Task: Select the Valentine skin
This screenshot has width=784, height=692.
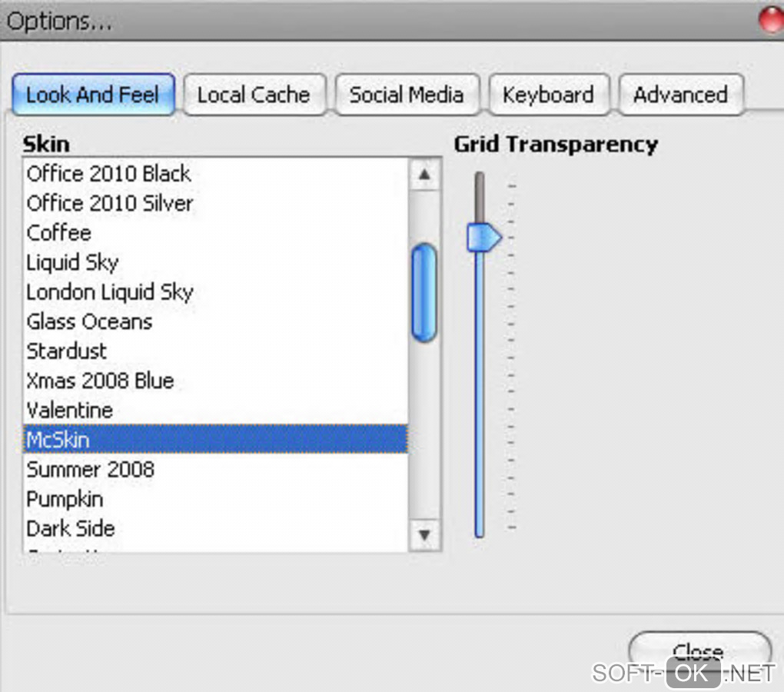Action: click(x=215, y=410)
